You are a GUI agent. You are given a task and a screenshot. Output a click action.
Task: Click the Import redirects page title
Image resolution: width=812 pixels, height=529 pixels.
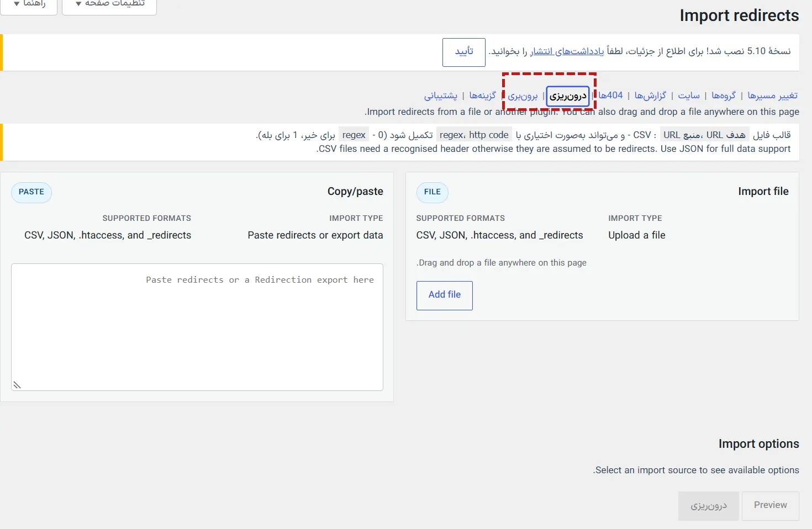[739, 15]
